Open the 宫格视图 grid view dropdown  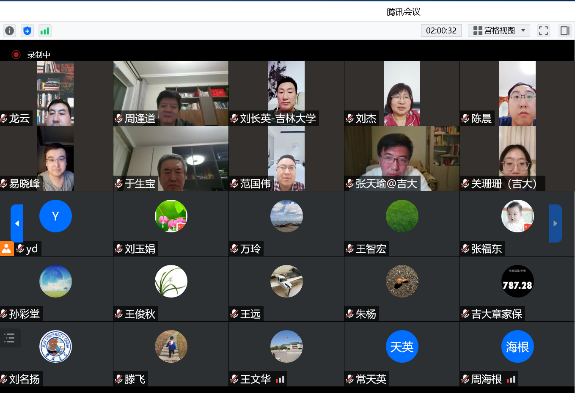click(499, 30)
